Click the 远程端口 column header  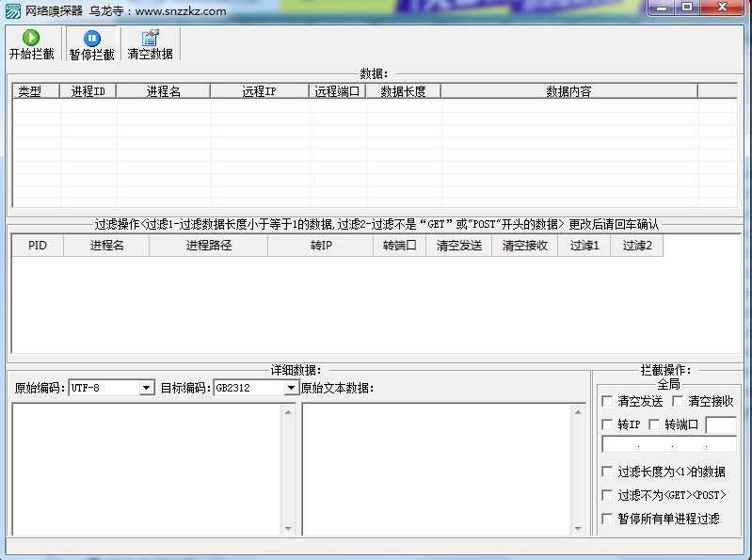(x=337, y=91)
